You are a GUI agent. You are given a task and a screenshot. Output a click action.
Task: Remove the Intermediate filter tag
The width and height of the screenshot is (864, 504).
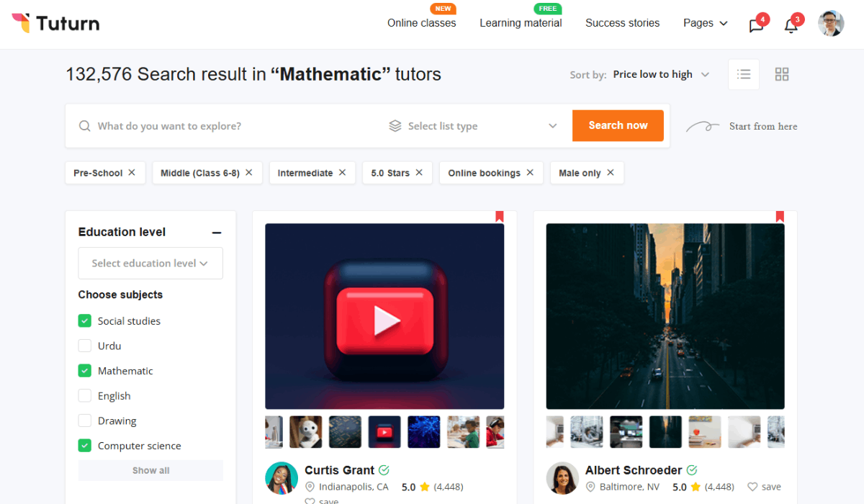[x=343, y=173]
